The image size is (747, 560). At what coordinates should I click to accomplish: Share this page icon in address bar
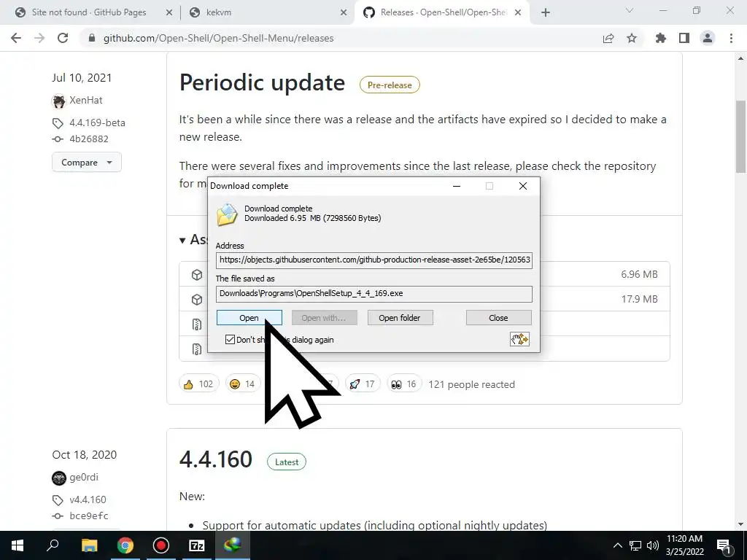pyautogui.click(x=608, y=38)
